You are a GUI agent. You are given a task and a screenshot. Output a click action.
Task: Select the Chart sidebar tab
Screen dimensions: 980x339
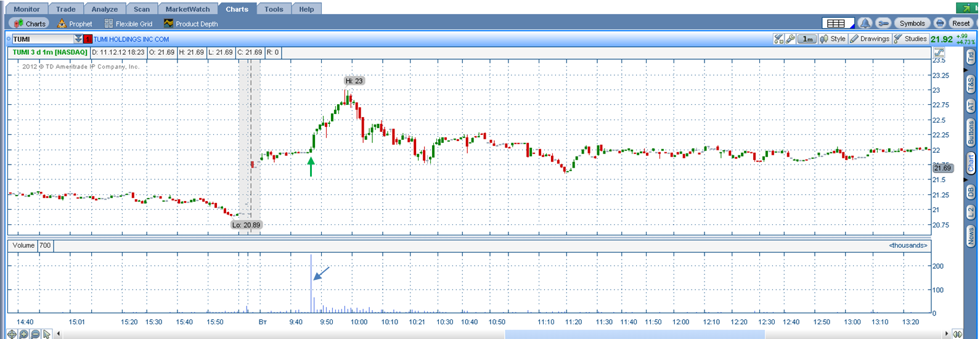click(x=971, y=163)
